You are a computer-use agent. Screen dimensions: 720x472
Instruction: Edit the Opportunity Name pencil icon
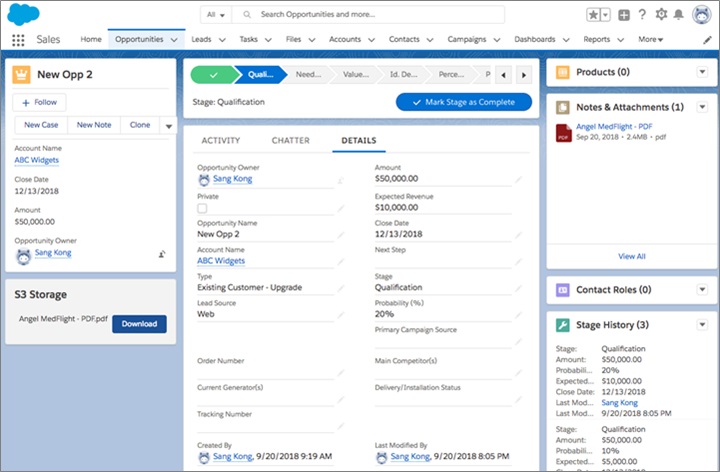tap(341, 235)
